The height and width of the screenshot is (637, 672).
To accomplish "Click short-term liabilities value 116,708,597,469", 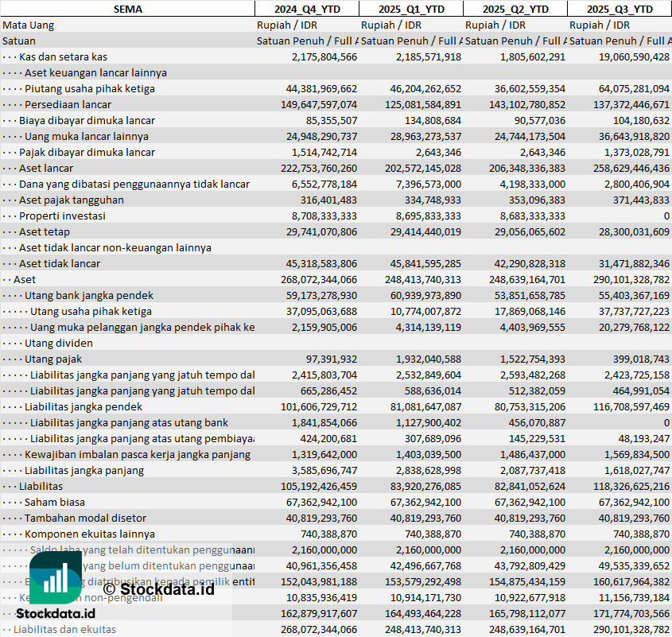I will click(x=631, y=406).
